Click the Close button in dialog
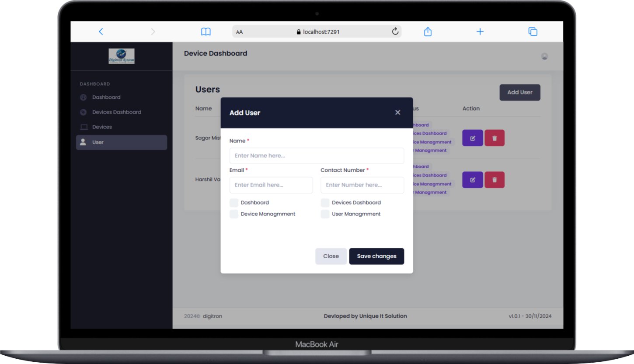 click(331, 257)
